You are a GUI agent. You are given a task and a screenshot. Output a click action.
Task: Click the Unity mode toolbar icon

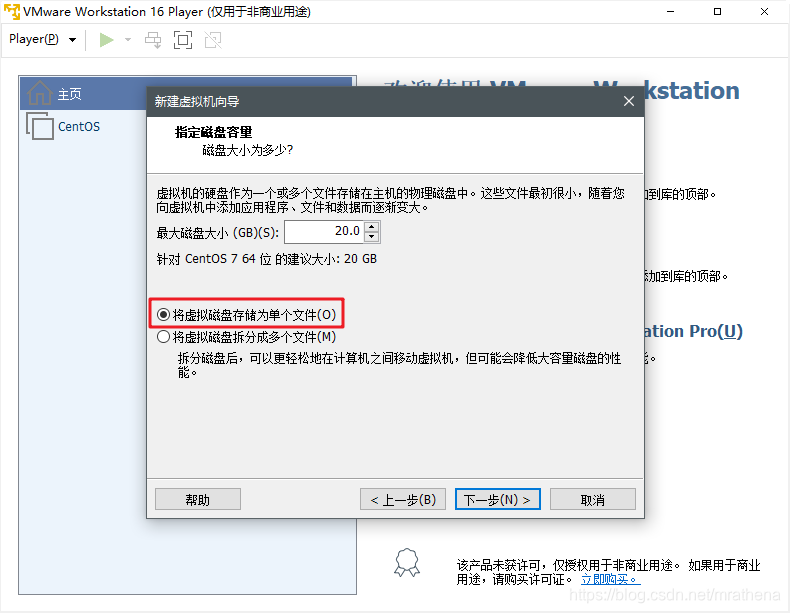click(213, 40)
